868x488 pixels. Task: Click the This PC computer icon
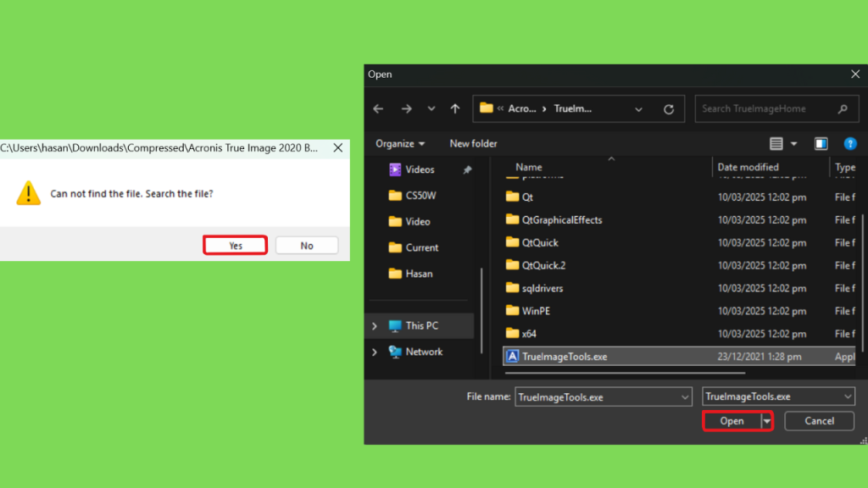click(395, 326)
